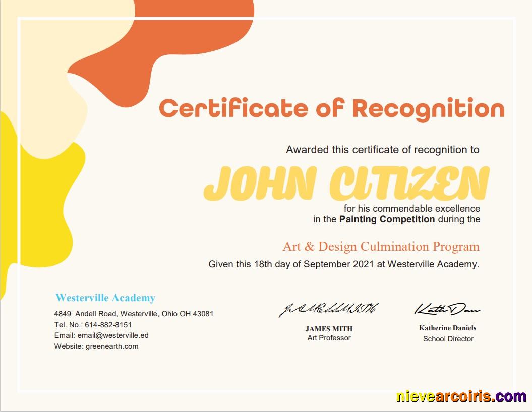
Task: Click the "Art & Design Culmination Program" heading
Action: 381,246
